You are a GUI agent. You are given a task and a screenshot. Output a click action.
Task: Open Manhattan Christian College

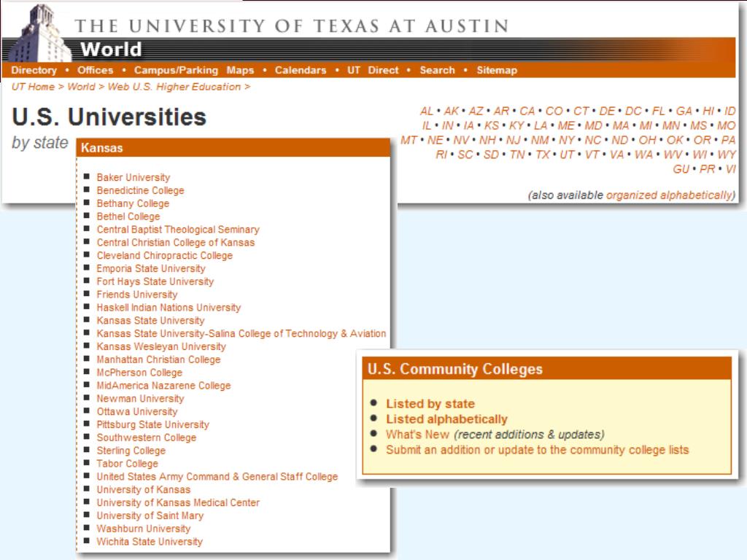(158, 359)
